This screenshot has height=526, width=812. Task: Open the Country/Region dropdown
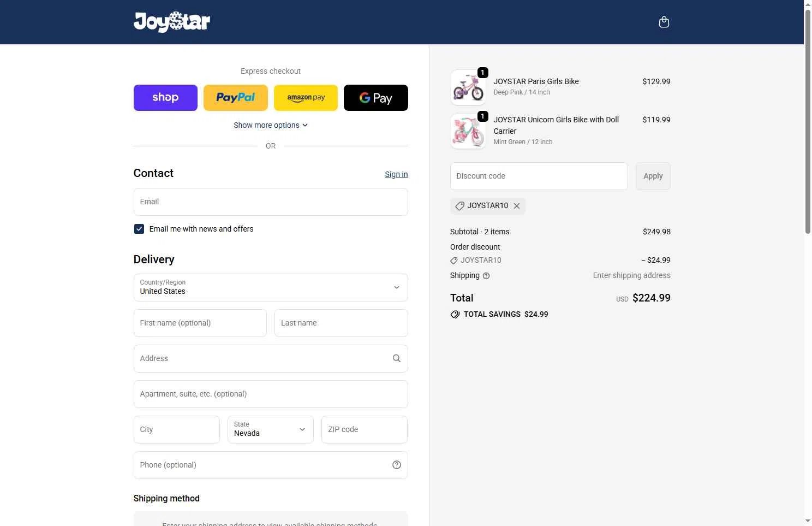(271, 287)
